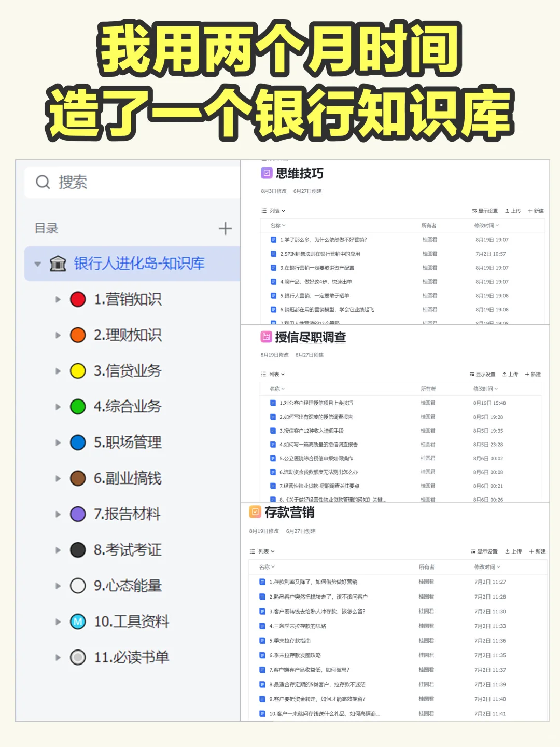Click the gray circle icon of 11.必读书单

78,657
